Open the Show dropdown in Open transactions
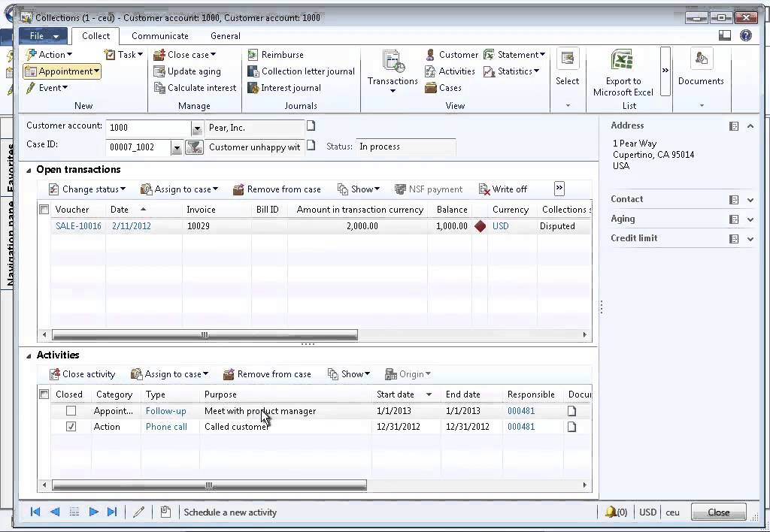The height and width of the screenshot is (532, 770). [x=359, y=189]
